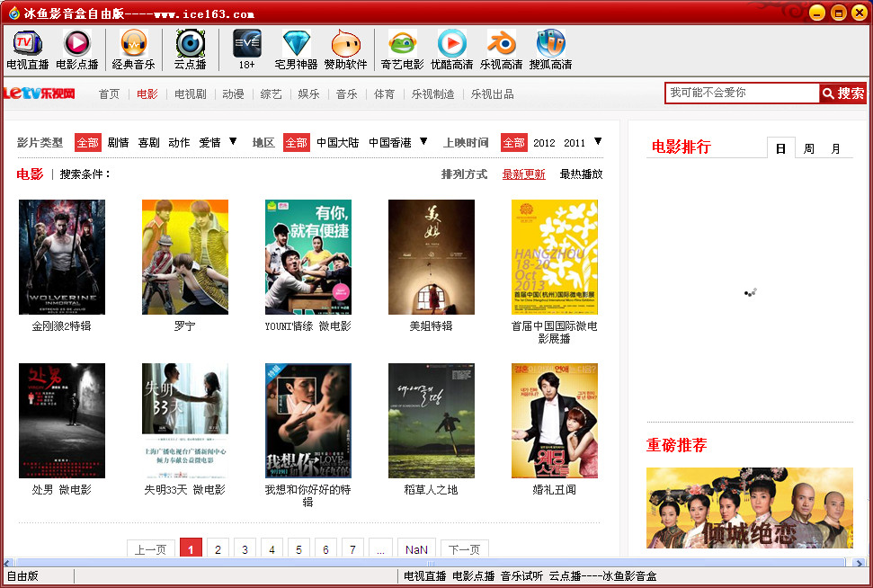Filter film type by 剧情
The height and width of the screenshot is (588, 873).
tap(118, 143)
